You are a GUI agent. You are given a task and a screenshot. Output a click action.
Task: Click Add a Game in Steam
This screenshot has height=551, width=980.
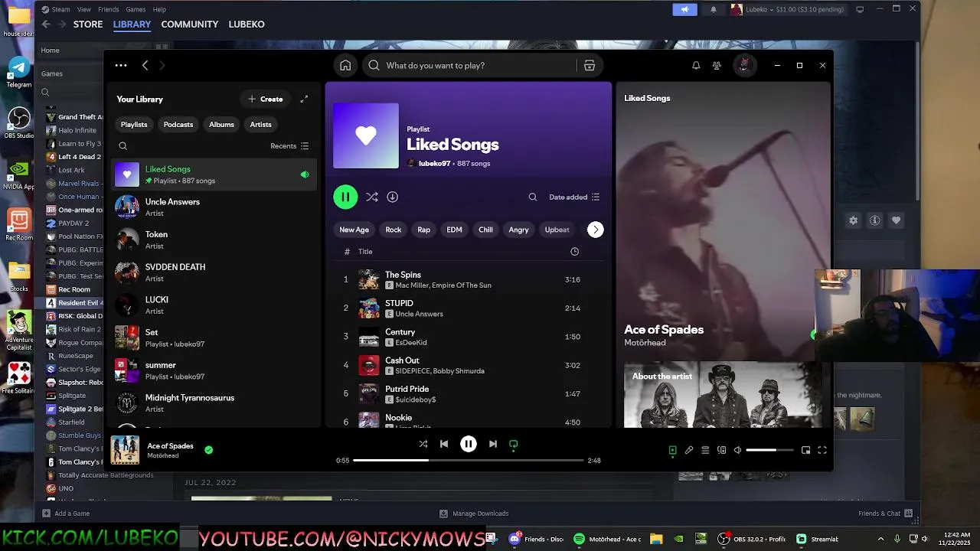tap(67, 514)
